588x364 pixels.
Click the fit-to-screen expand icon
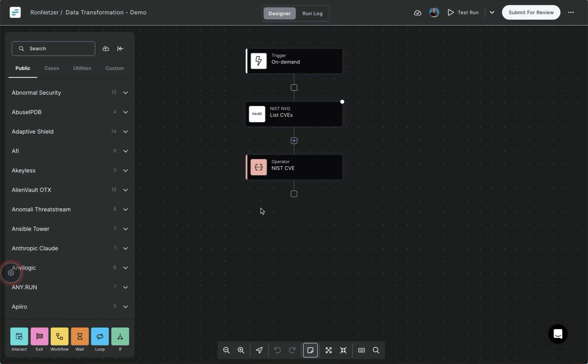click(328, 350)
